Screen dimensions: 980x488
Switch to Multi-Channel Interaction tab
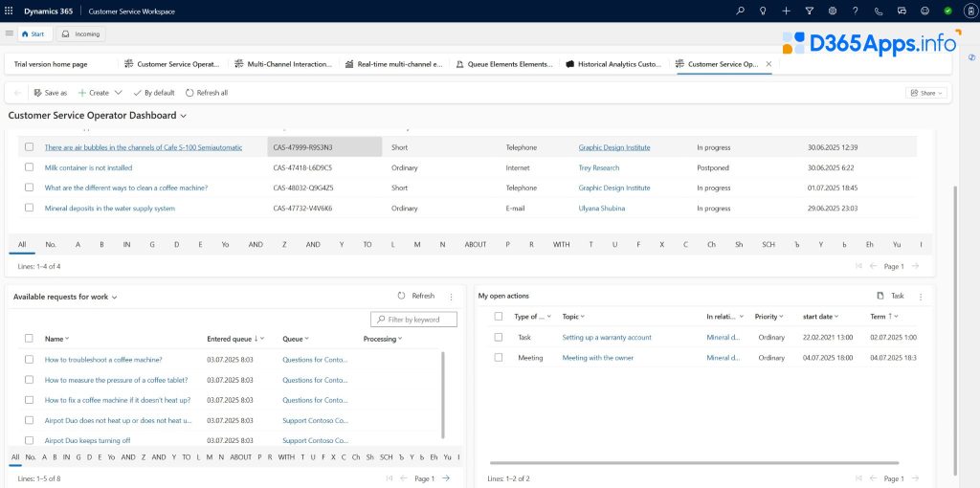tap(284, 64)
